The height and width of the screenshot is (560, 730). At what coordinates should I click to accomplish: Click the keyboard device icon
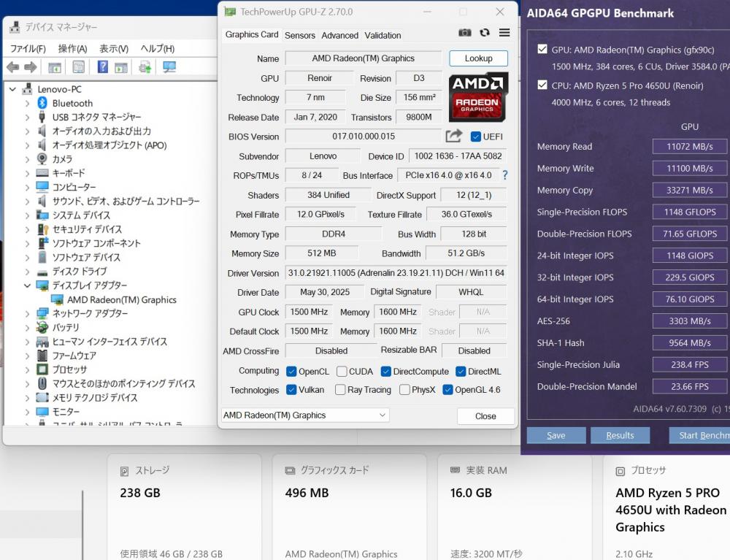42,173
